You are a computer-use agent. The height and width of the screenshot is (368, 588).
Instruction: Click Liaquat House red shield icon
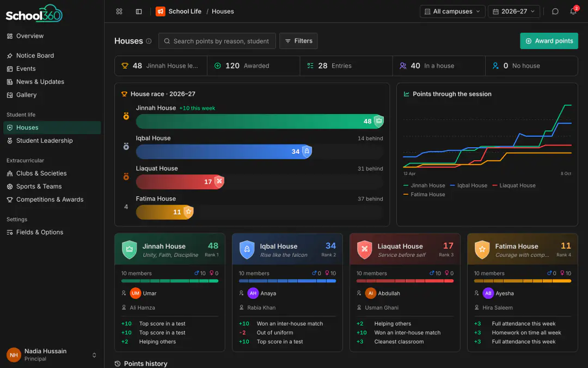[x=364, y=250]
